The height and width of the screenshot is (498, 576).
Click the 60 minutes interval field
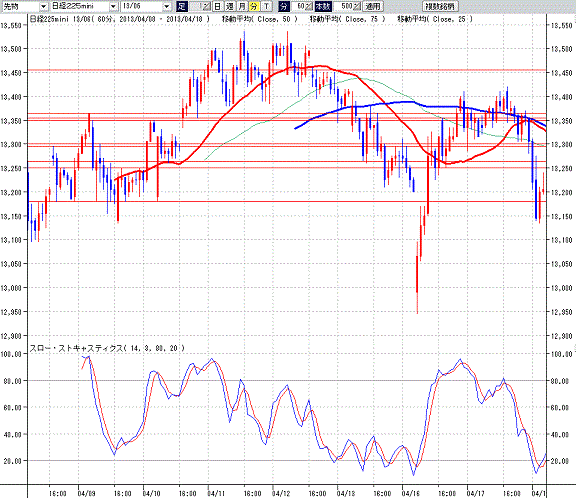click(x=299, y=6)
